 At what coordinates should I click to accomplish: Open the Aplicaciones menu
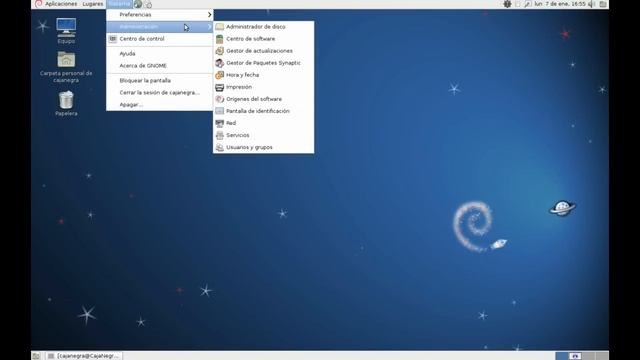click(61, 4)
